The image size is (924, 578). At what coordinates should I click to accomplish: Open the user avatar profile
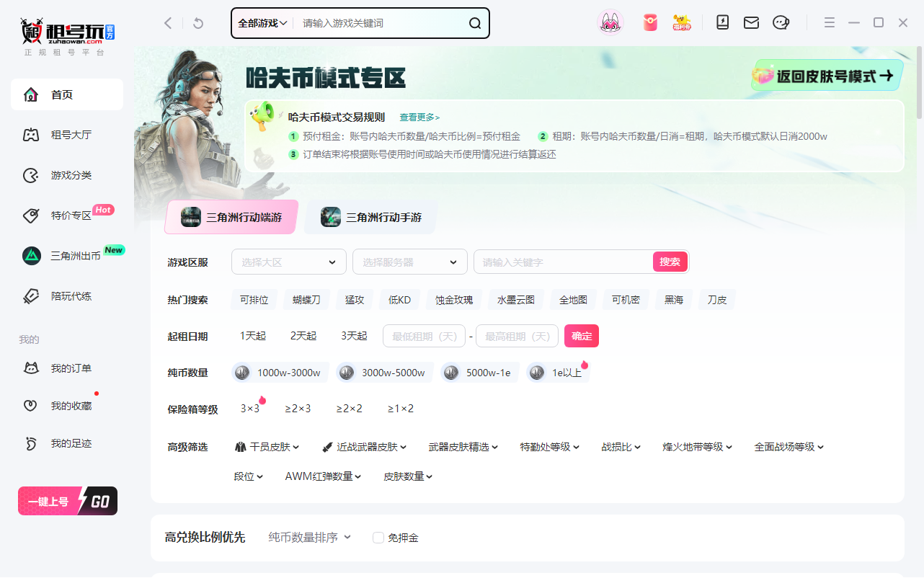click(610, 22)
